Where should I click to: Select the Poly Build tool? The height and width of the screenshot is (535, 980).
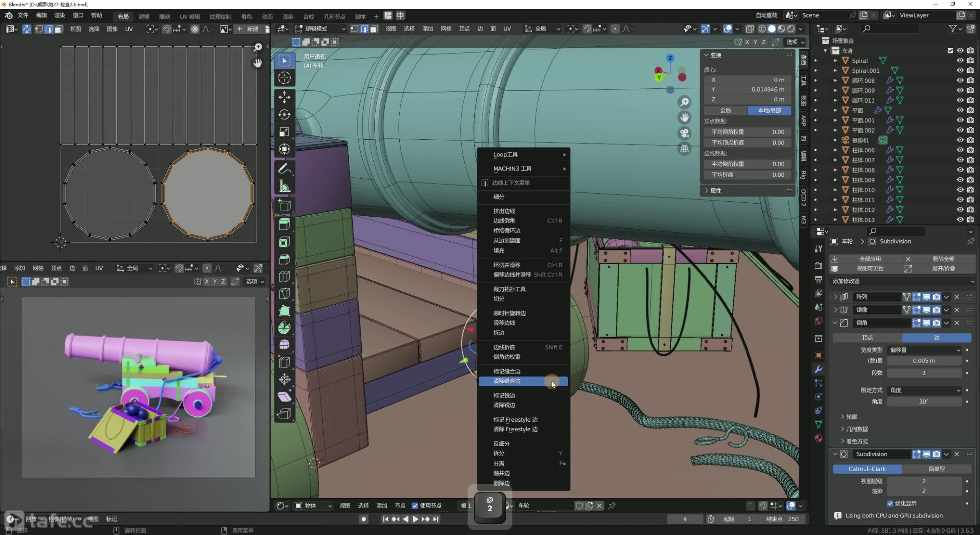tap(284, 311)
